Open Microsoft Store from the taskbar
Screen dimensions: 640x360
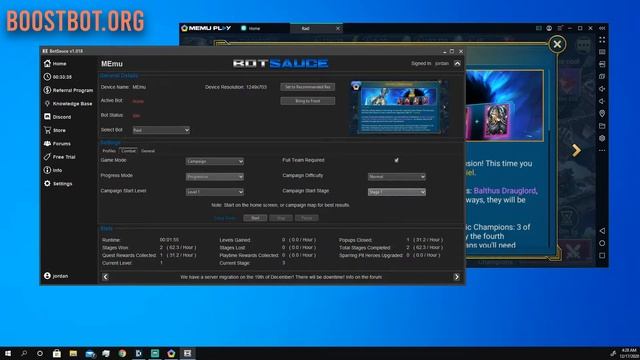57,353
